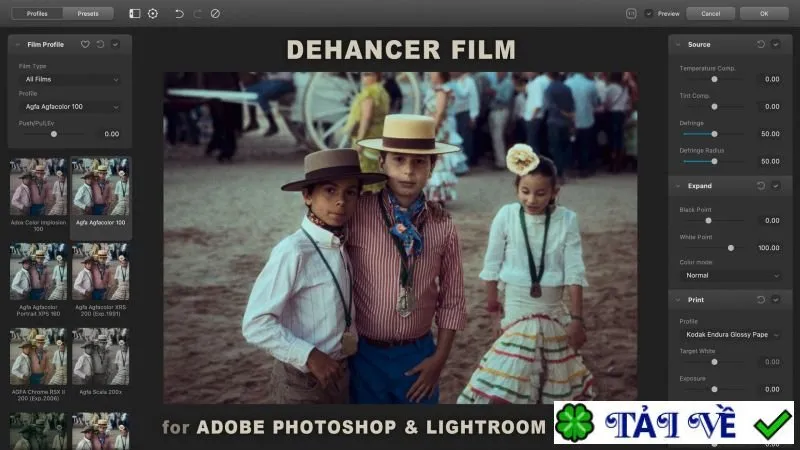Toggle Source panel enable checkmark
Image resolution: width=800 pixels, height=450 pixels.
coord(776,44)
